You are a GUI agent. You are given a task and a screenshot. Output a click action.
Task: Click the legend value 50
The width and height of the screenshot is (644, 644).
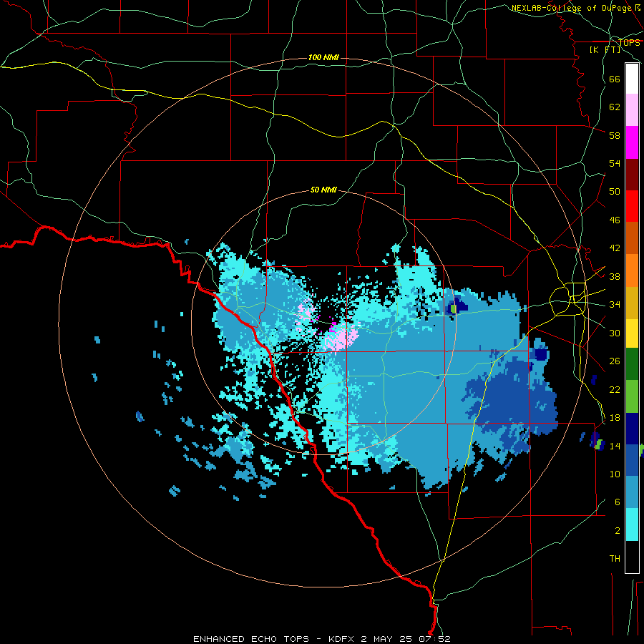pyautogui.click(x=615, y=192)
